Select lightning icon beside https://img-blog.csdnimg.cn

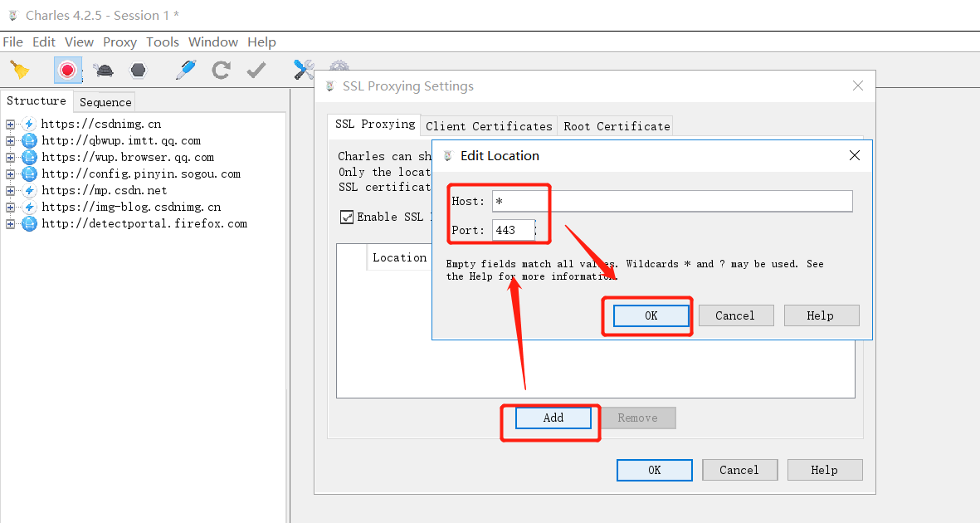[29, 207]
